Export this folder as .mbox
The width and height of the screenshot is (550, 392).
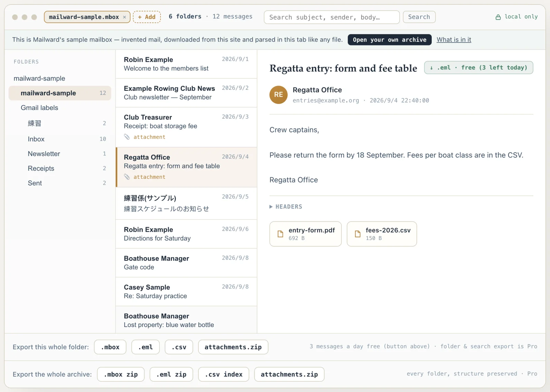point(110,347)
